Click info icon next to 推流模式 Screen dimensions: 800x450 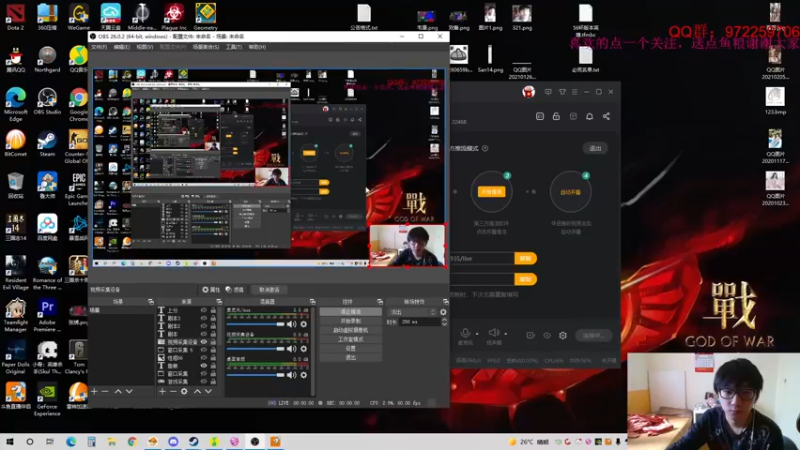coord(485,148)
